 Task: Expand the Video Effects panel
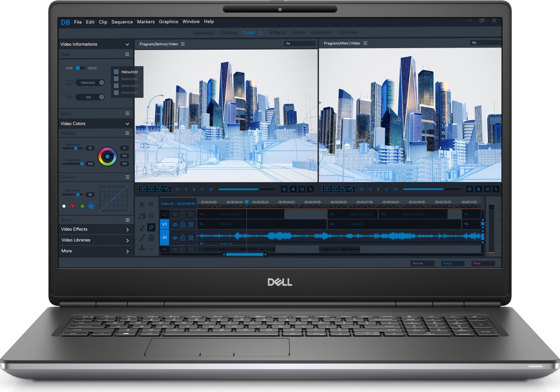(127, 229)
